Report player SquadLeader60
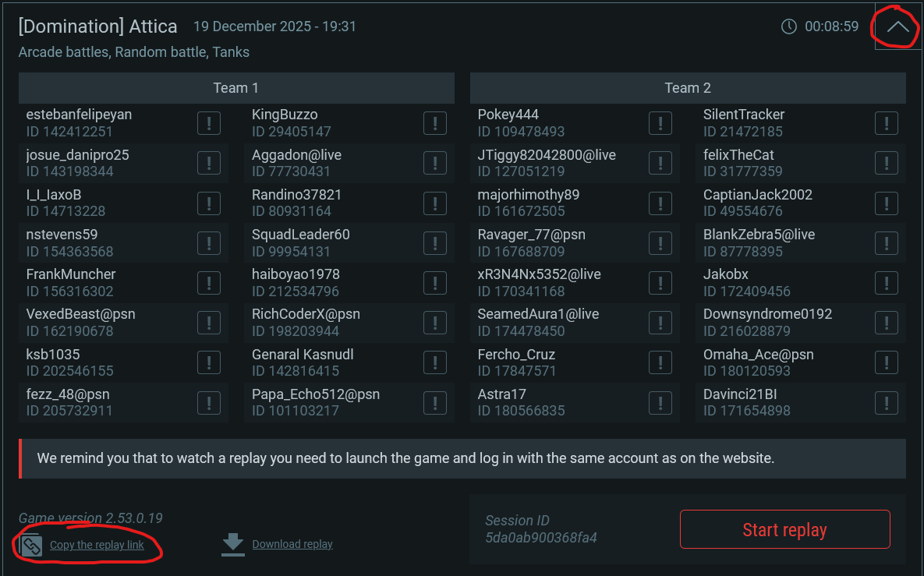This screenshot has height=576, width=924. (434, 242)
